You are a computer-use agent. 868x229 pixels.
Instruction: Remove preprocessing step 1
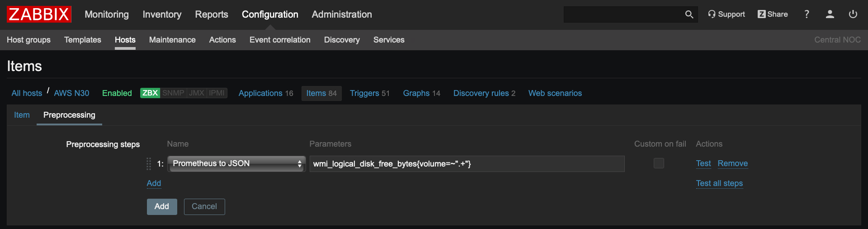point(732,163)
